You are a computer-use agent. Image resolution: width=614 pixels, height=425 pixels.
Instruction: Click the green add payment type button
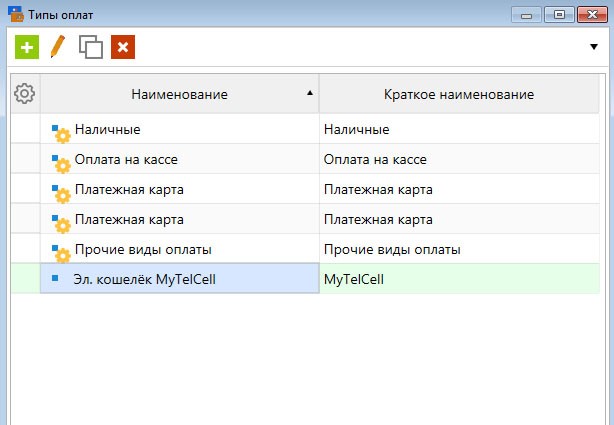tap(27, 47)
